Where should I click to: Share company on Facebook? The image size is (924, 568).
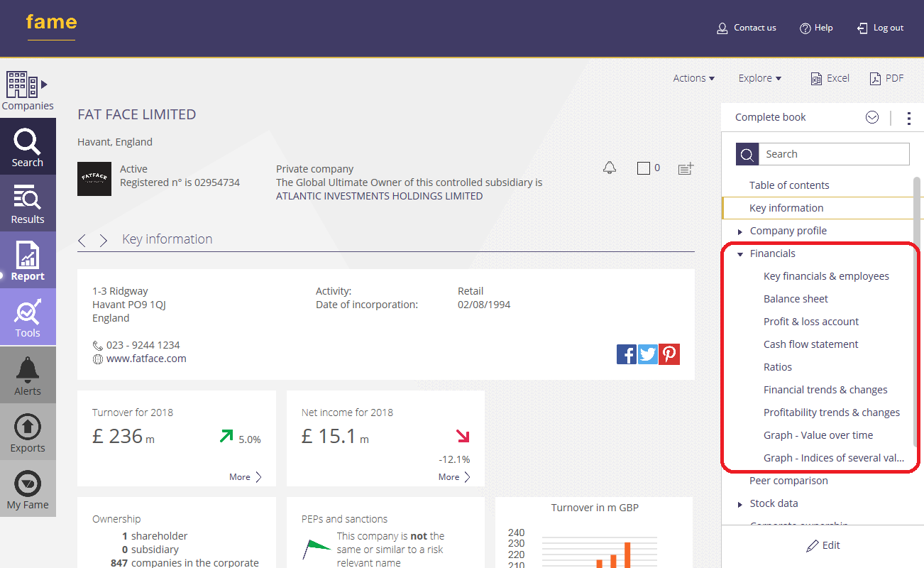[627, 354]
